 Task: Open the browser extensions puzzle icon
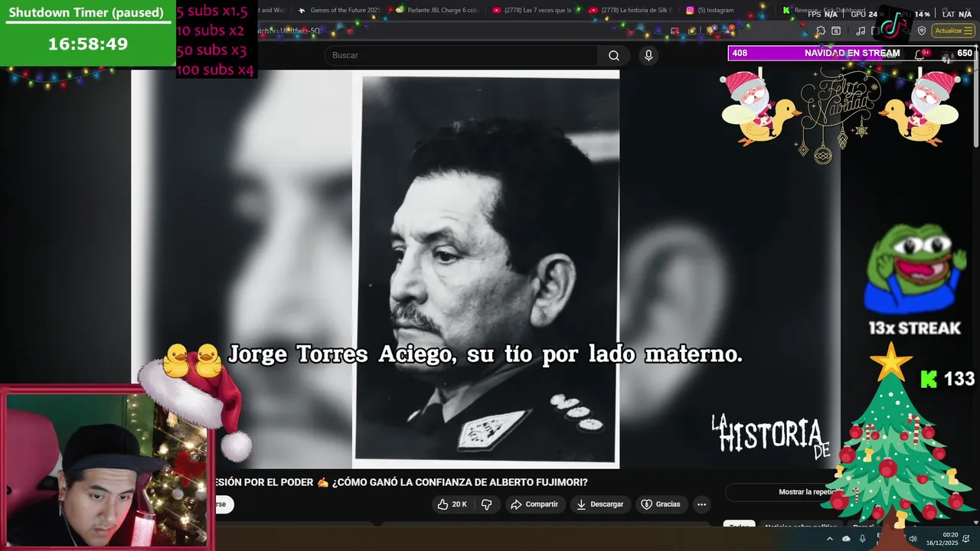pos(821,31)
